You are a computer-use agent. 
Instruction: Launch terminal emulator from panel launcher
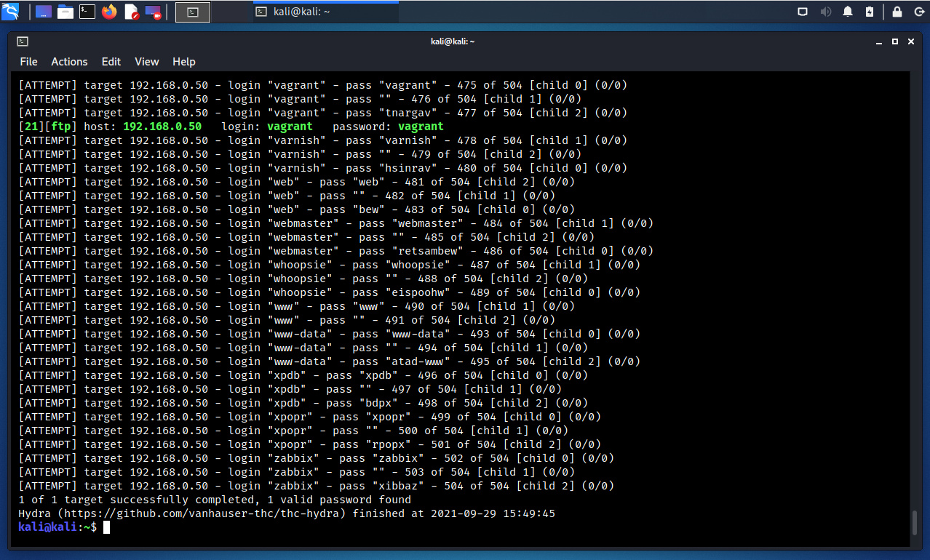[x=87, y=12]
